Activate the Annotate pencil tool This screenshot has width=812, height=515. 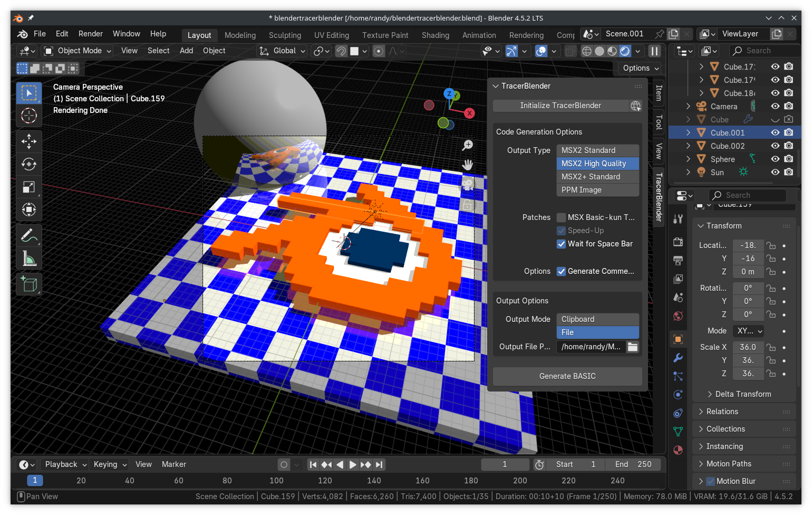pos(28,235)
